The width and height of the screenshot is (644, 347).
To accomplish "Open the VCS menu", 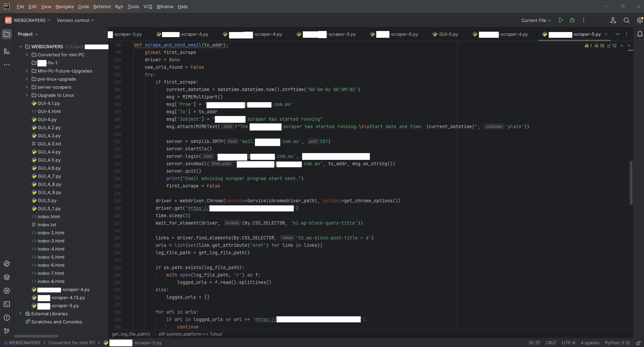I will tap(148, 6).
